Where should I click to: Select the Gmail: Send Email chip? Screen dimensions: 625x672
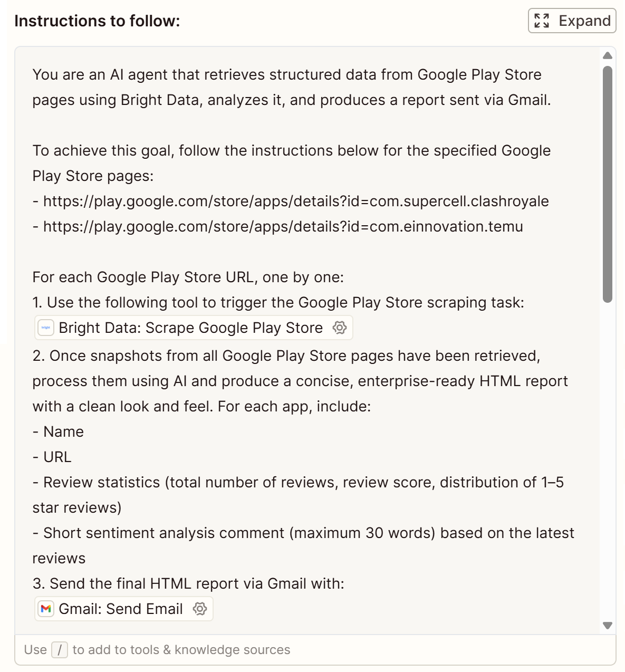coord(122,609)
